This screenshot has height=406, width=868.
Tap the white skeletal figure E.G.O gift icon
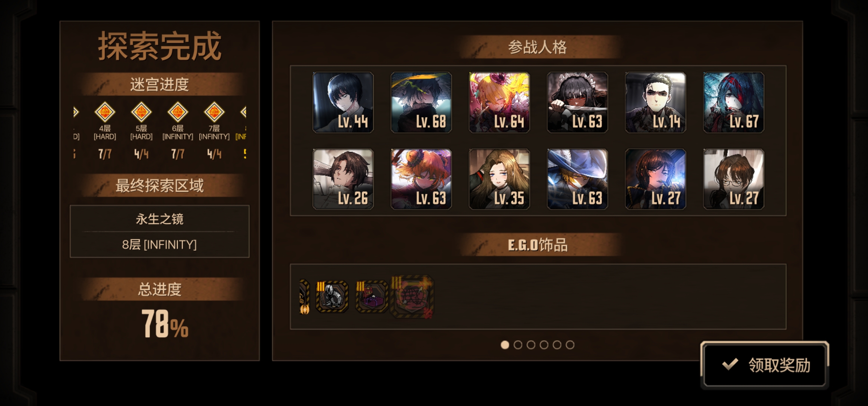(332, 297)
